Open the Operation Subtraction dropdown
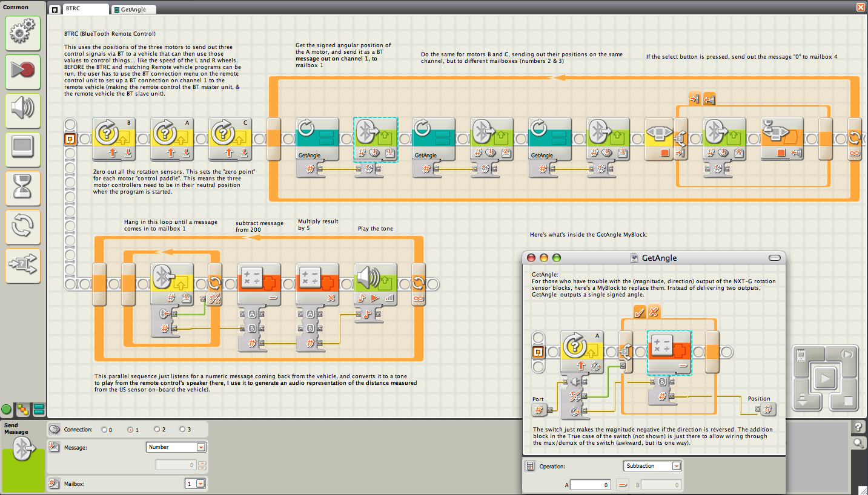Image resolution: width=868 pixels, height=495 pixels. tap(652, 466)
